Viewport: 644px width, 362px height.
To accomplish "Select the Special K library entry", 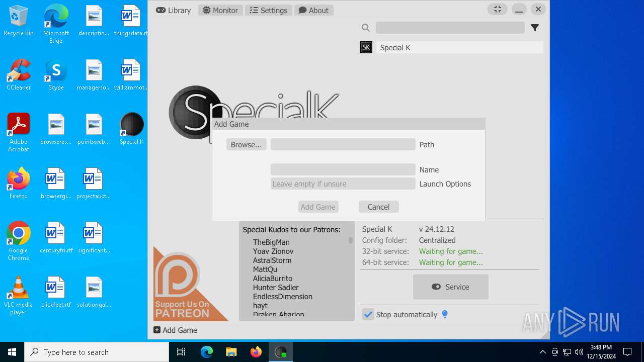I will pyautogui.click(x=460, y=47).
